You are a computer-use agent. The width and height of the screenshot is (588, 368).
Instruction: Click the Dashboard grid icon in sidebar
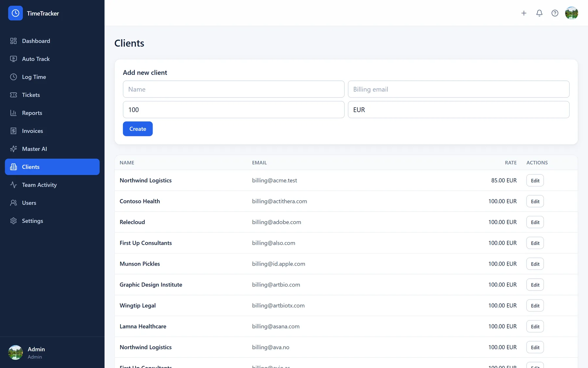point(13,41)
